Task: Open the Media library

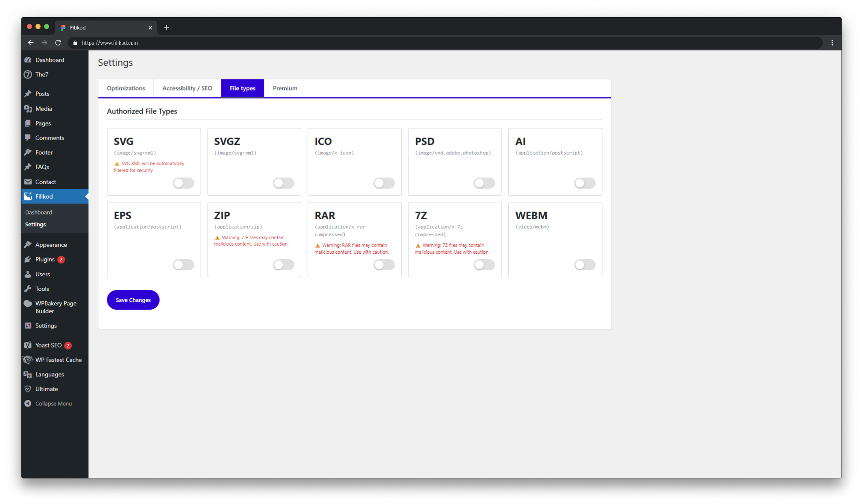Action: (x=43, y=108)
